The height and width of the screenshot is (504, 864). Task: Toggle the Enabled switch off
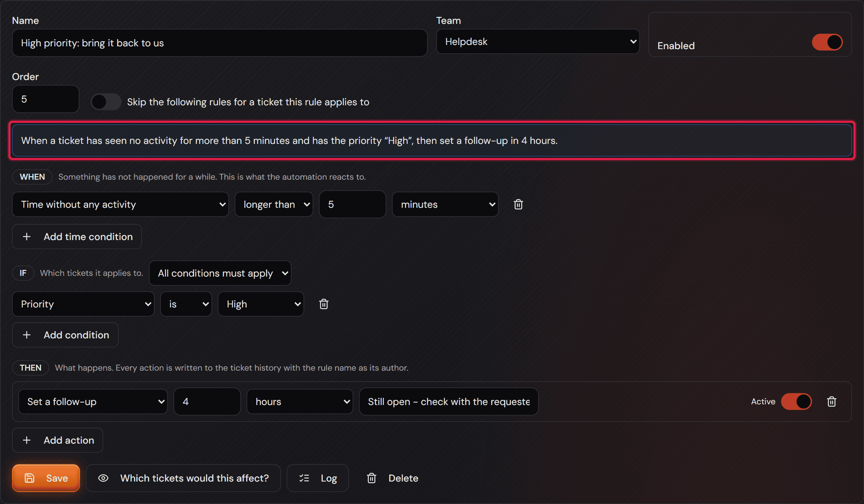[827, 42]
